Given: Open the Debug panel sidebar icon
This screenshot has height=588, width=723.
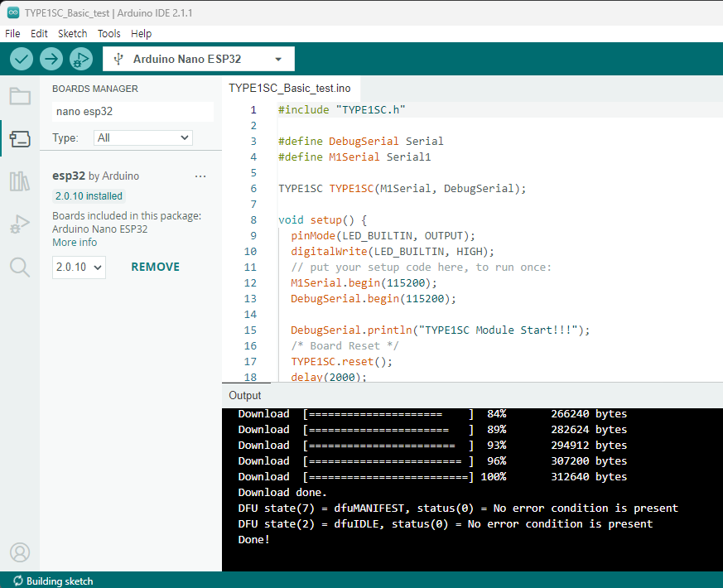Looking at the screenshot, I should (20, 224).
